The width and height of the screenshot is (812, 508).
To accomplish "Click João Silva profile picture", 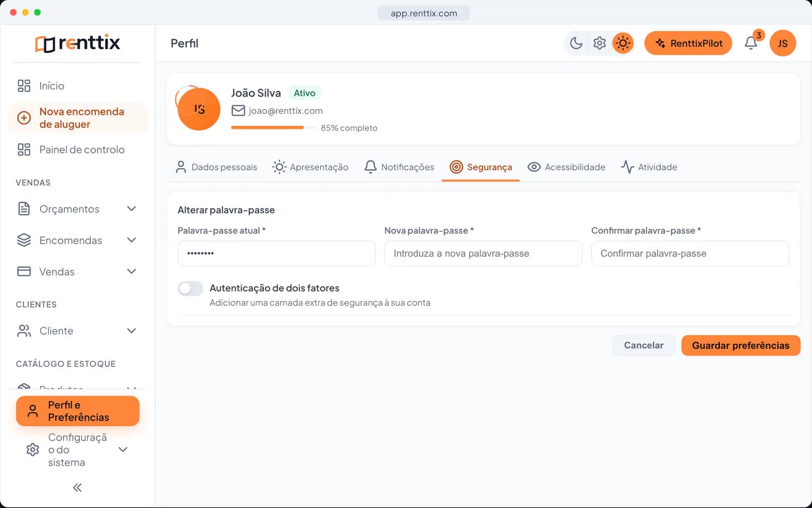I will pyautogui.click(x=198, y=109).
